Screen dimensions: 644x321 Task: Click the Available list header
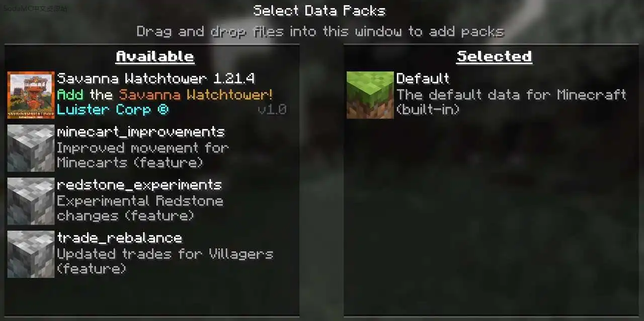click(x=155, y=56)
